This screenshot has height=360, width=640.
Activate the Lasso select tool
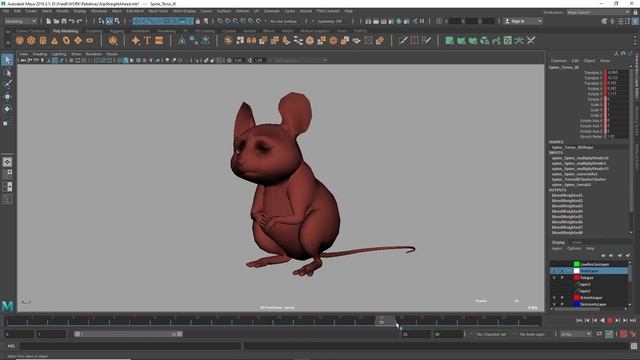point(7,73)
